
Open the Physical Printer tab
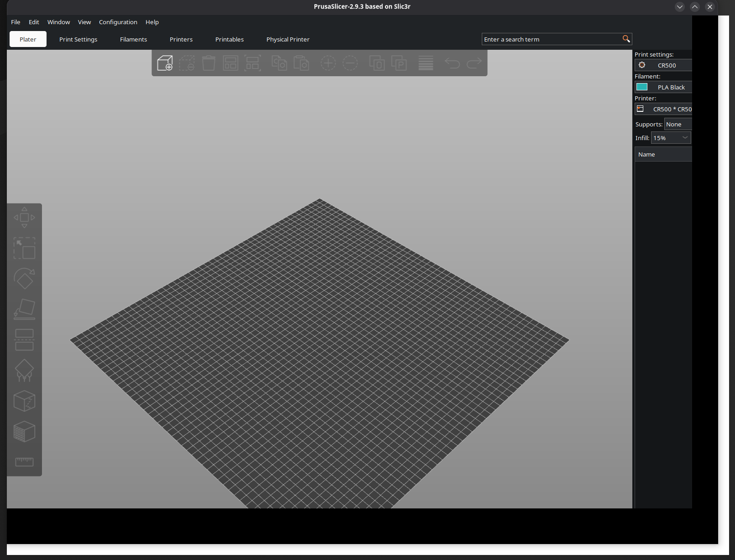pyautogui.click(x=287, y=40)
